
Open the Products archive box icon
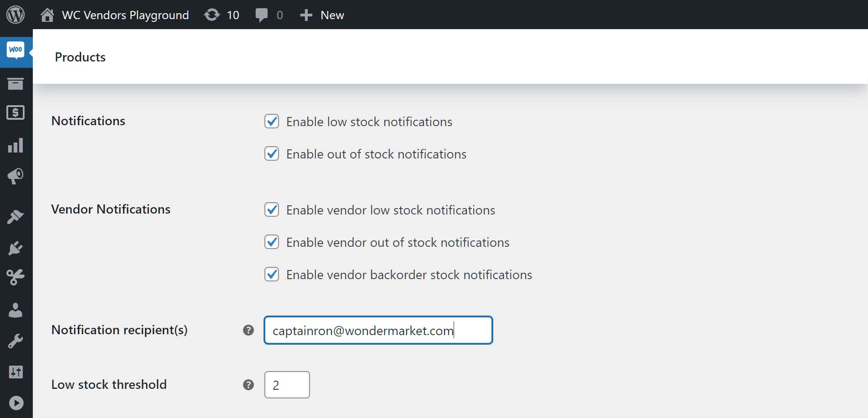(x=15, y=84)
